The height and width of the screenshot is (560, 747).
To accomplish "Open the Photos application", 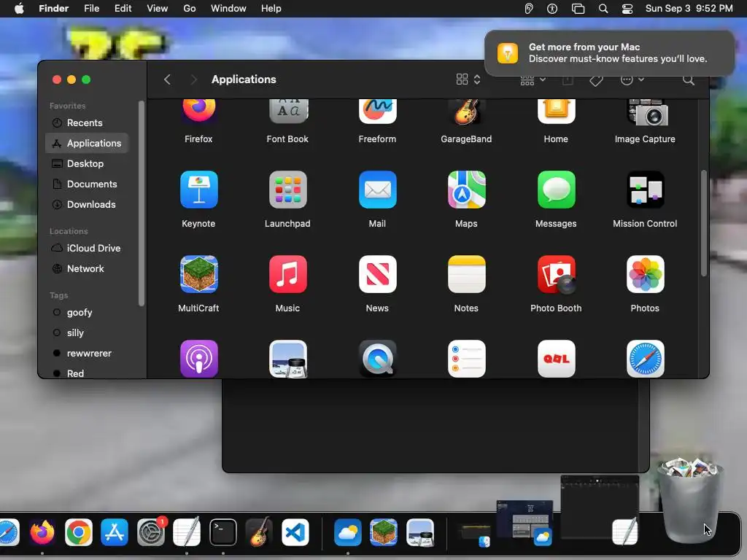I will tap(645, 274).
